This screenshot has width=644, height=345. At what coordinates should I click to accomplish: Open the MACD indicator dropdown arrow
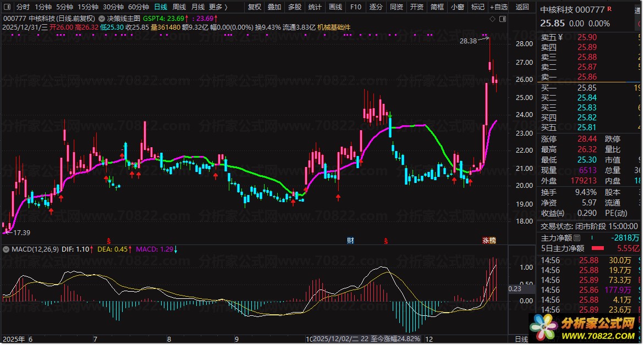click(x=6, y=249)
